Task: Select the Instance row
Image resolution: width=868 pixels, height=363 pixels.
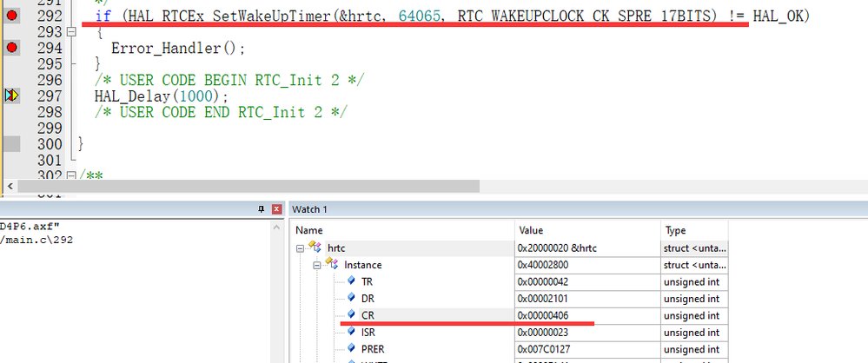Action: (509, 265)
